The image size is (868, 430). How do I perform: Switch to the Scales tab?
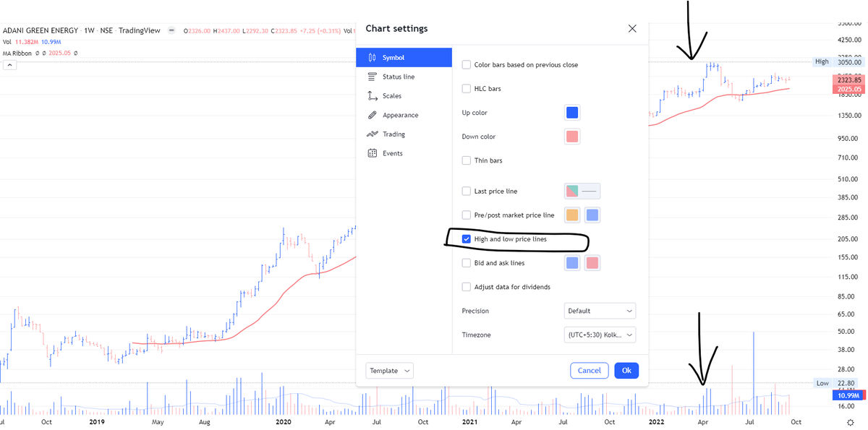pos(404,96)
